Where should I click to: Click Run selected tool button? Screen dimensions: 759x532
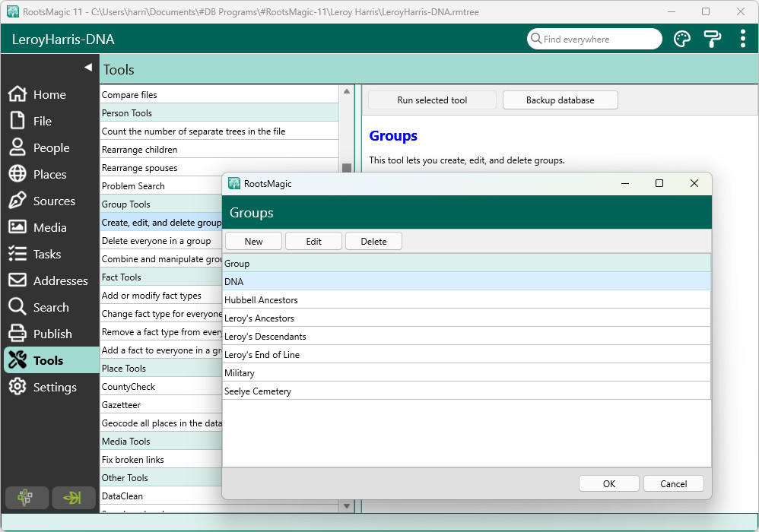(432, 100)
